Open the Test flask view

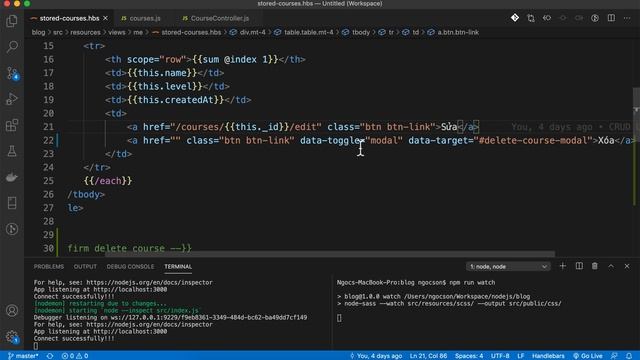(12, 151)
